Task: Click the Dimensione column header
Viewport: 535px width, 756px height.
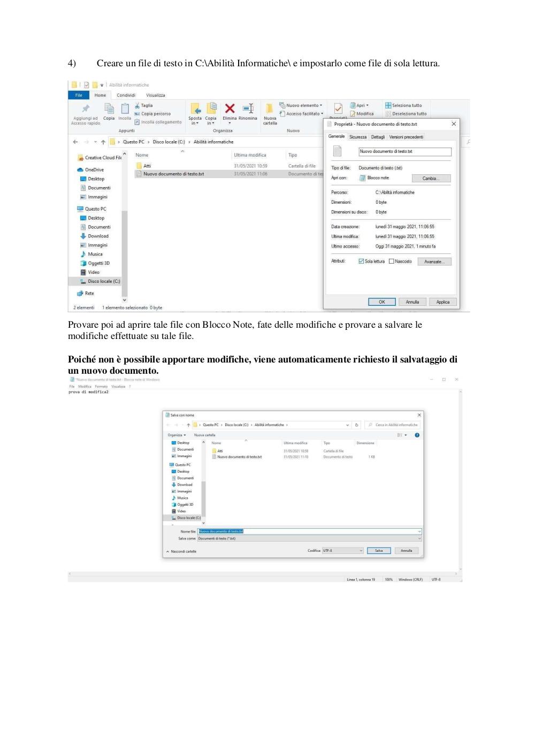Action: 365,443
